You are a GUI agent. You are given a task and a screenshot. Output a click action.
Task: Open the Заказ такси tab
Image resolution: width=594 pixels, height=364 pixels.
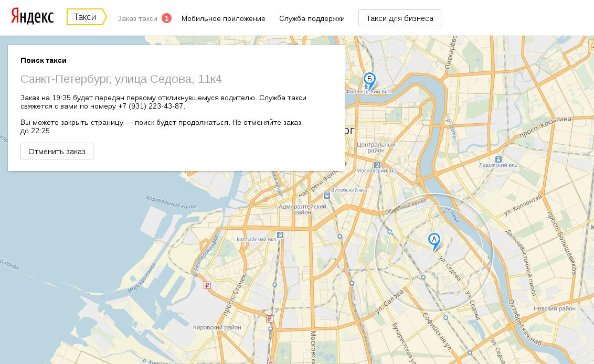point(137,18)
